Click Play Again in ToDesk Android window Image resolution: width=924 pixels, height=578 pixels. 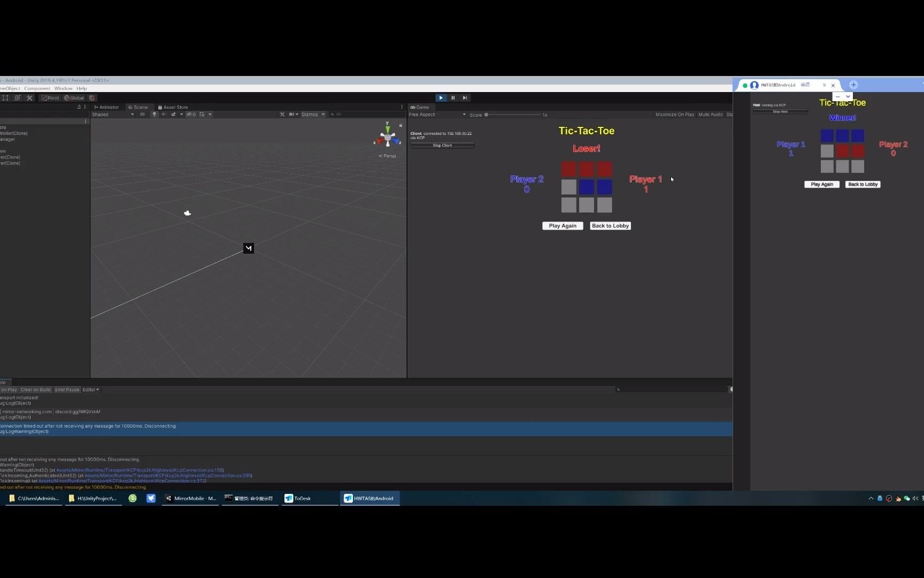point(822,184)
